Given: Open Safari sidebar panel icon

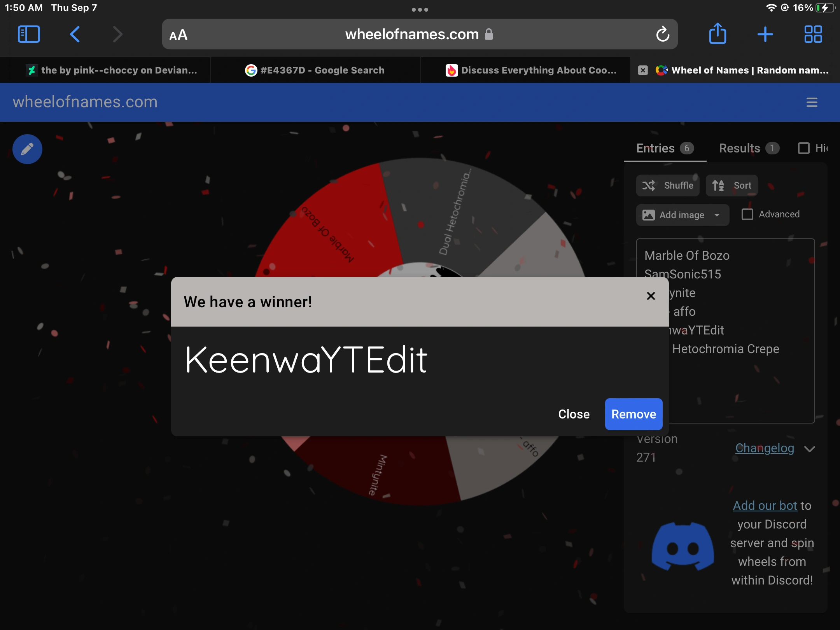Looking at the screenshot, I should (29, 34).
